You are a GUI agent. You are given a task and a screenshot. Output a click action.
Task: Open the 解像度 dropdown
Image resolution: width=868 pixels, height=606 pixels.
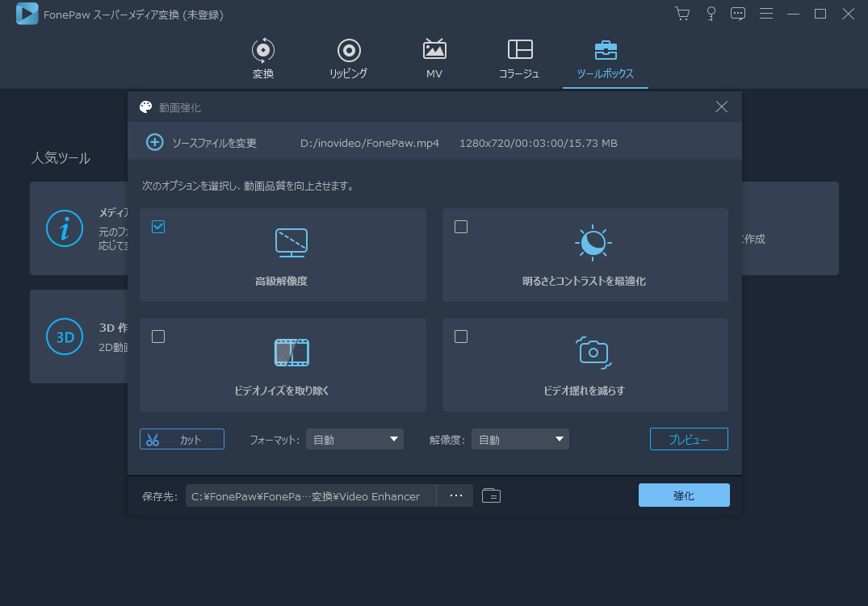(520, 440)
